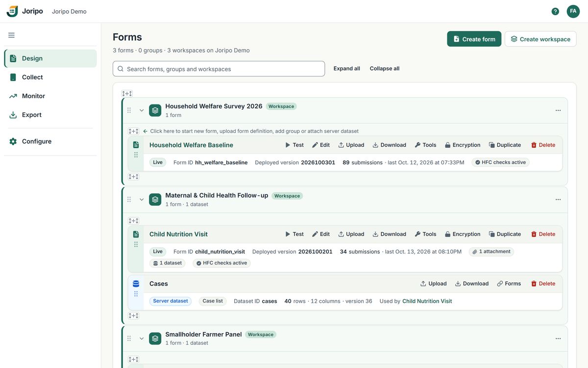588x368 pixels.
Task: Open the Configure settings
Action: pos(50,141)
